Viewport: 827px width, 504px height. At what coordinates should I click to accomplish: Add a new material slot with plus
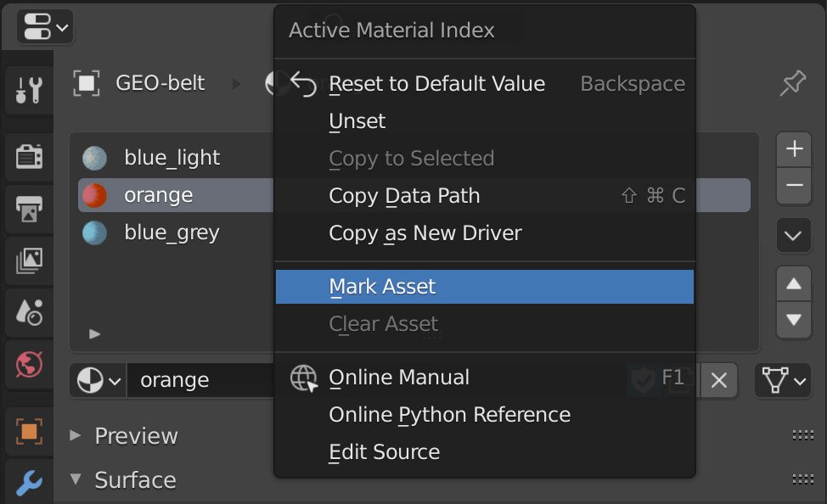click(x=794, y=149)
